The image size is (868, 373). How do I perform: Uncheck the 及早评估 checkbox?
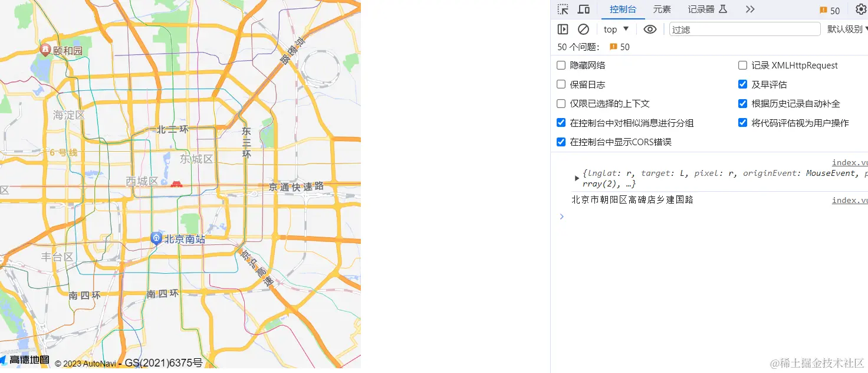[742, 84]
